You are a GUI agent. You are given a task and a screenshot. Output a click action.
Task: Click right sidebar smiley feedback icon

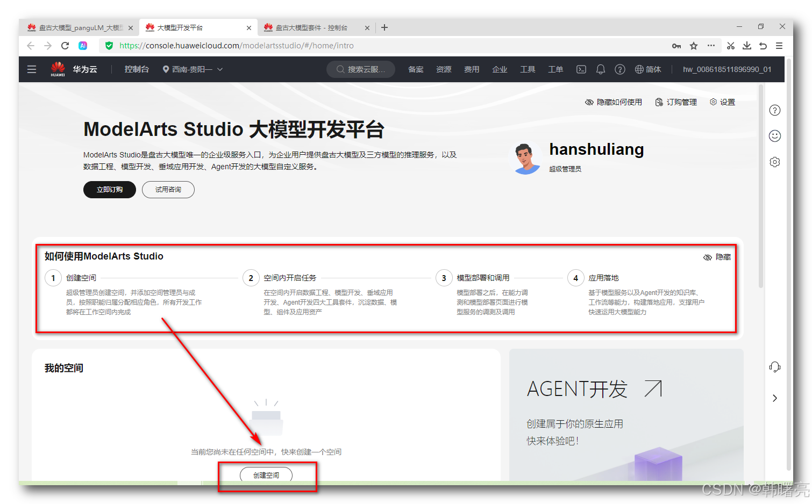click(775, 136)
